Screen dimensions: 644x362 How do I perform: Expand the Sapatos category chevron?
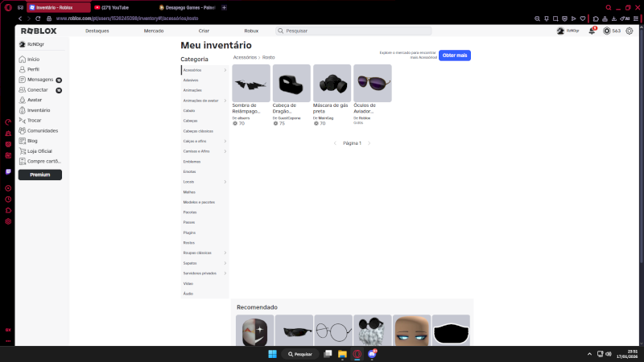pyautogui.click(x=225, y=263)
